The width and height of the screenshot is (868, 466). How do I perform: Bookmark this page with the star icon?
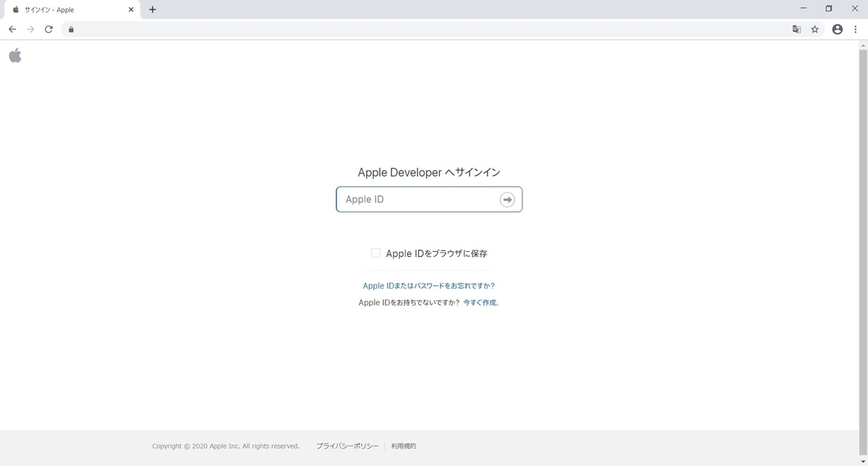pyautogui.click(x=814, y=30)
